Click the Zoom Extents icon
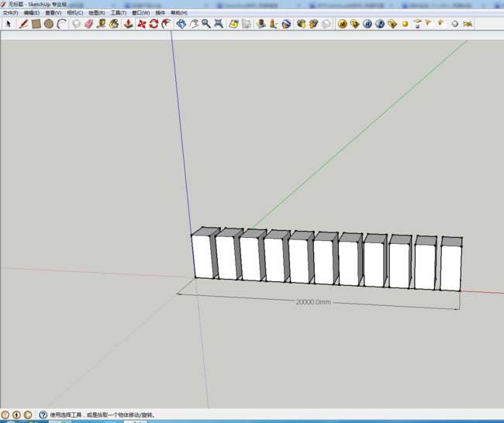The height and width of the screenshot is (423, 504). pyautogui.click(x=219, y=24)
